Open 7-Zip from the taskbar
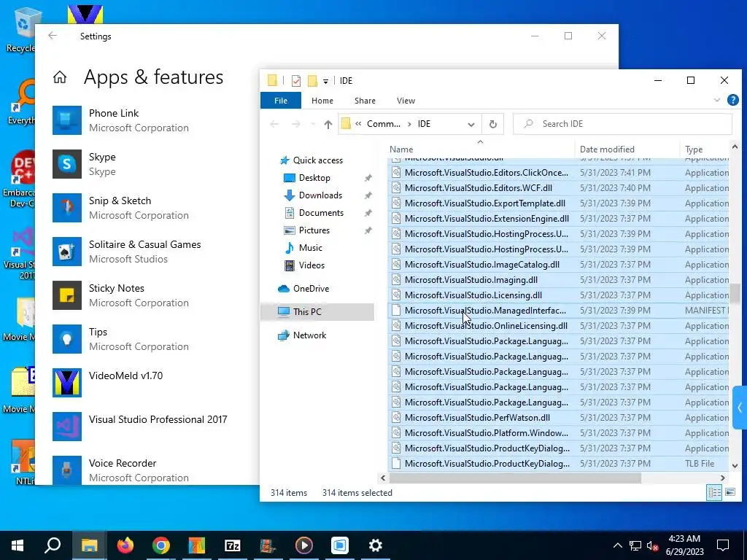Image resolution: width=747 pixels, height=560 pixels. pyautogui.click(x=233, y=545)
